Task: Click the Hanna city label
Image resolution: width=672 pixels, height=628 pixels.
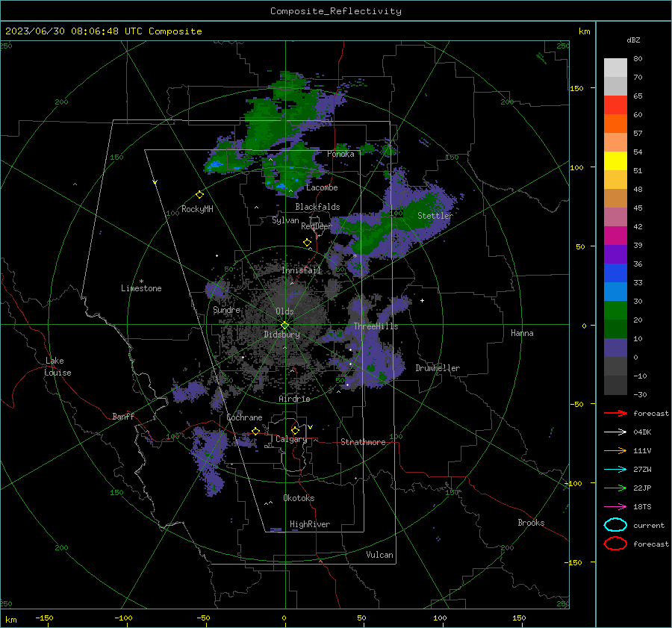Action: [x=522, y=333]
